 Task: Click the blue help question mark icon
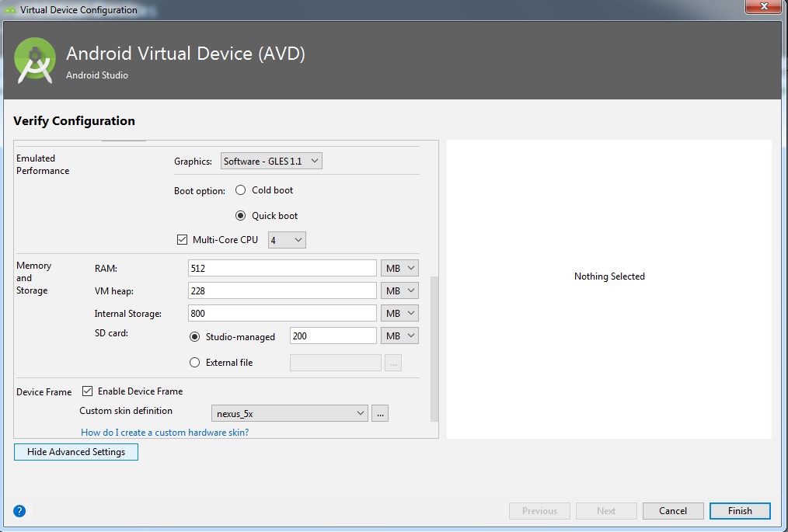(20, 511)
